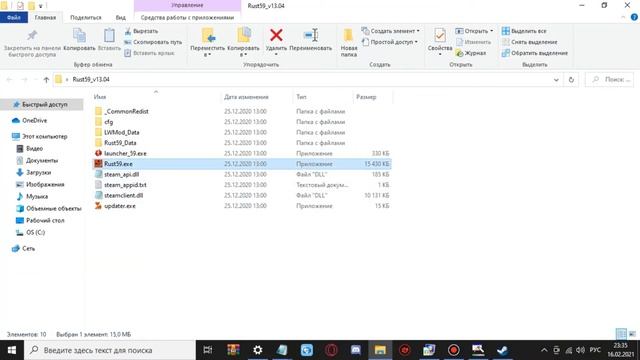
Task: Click the help question mark icon
Action: (x=634, y=17)
